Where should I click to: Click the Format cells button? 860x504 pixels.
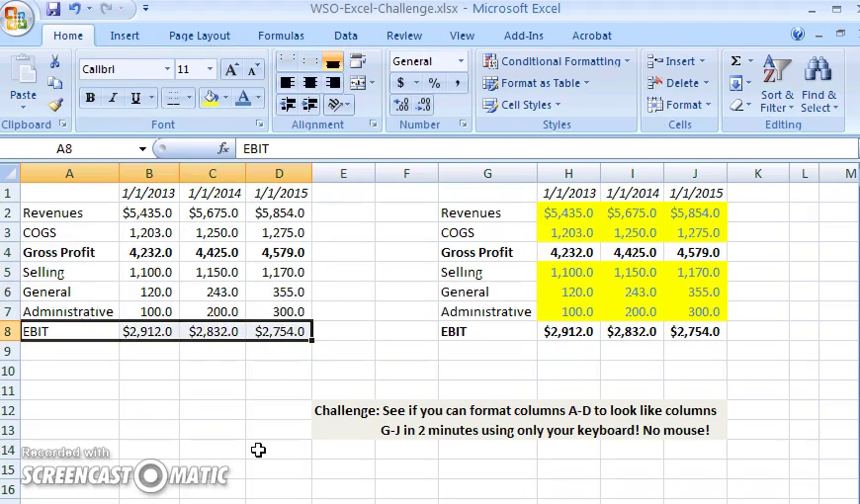[679, 105]
